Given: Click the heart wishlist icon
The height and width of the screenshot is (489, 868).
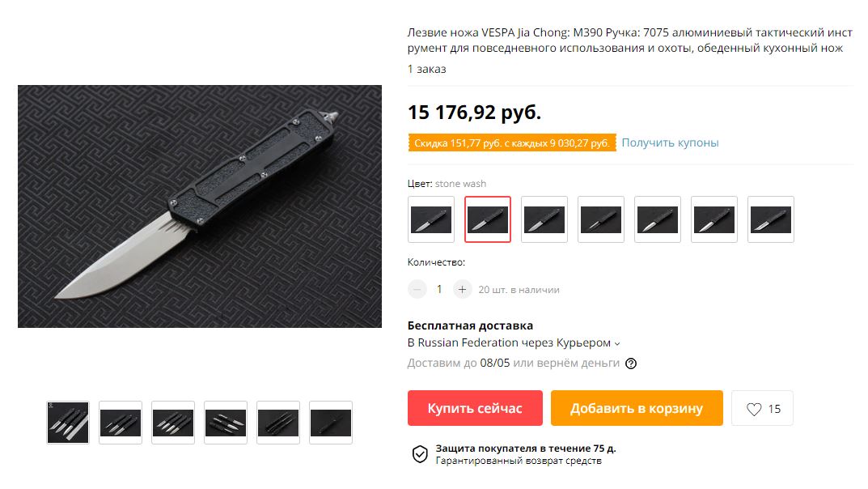Looking at the screenshot, I should coord(754,409).
